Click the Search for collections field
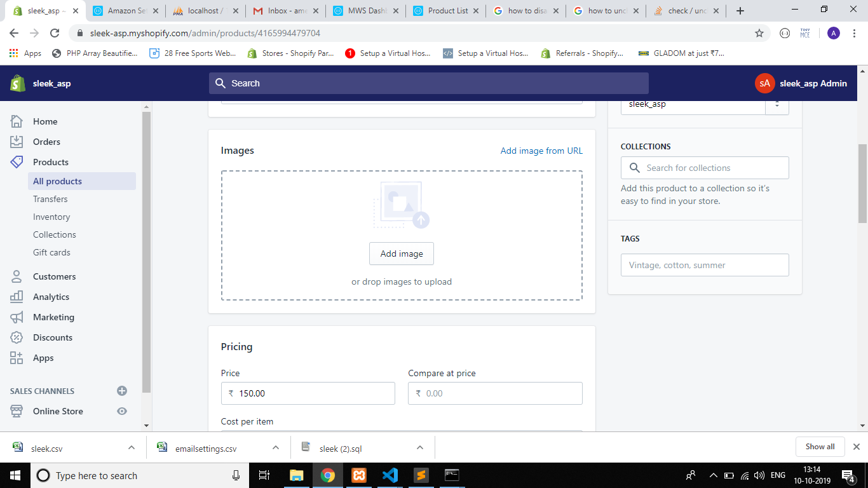Viewport: 868px width, 488px height. (x=705, y=168)
